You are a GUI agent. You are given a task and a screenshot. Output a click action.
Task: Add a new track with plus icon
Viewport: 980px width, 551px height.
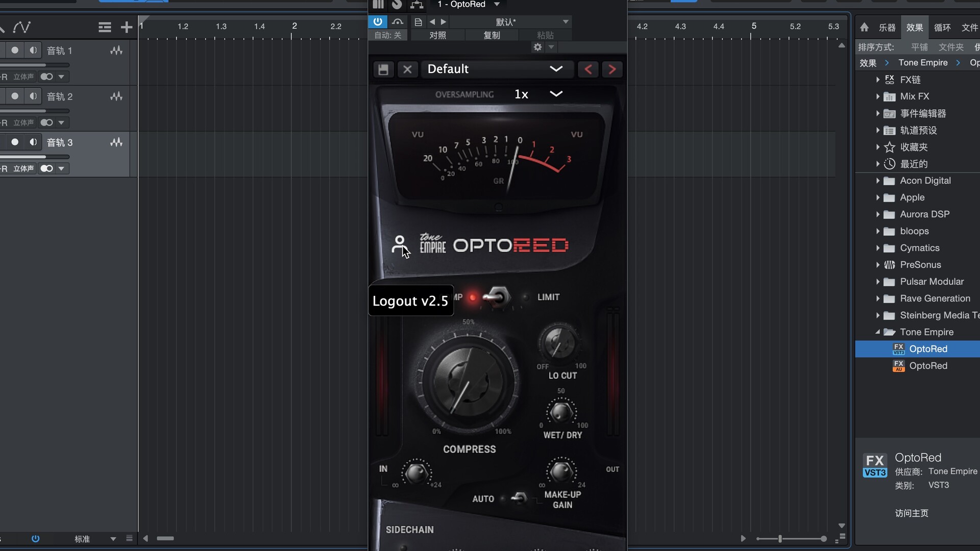126,27
